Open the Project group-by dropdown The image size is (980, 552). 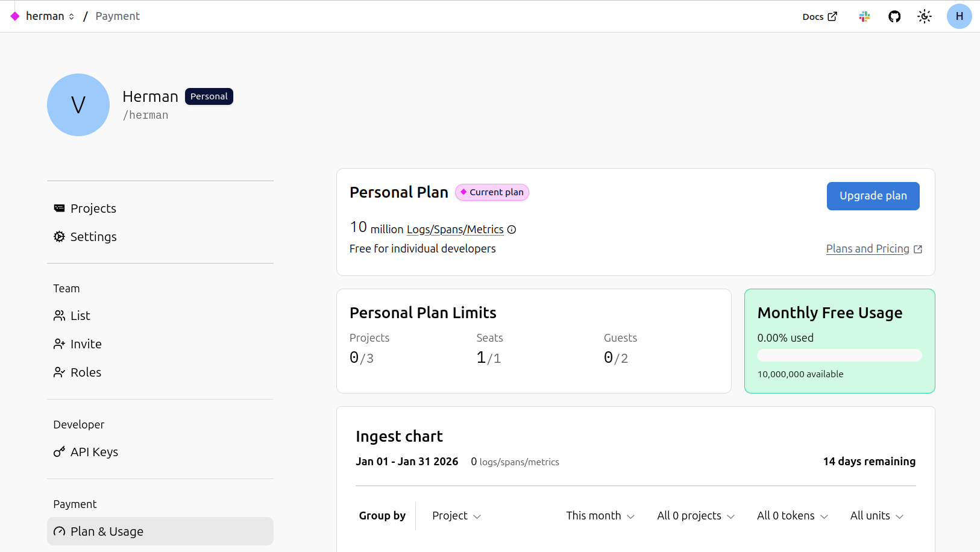(456, 516)
